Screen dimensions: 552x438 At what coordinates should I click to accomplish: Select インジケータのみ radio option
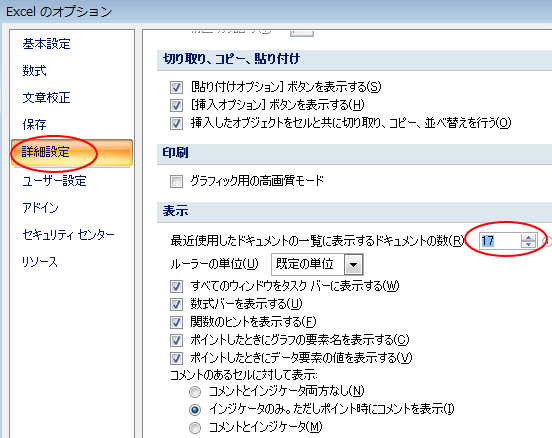tap(195, 409)
